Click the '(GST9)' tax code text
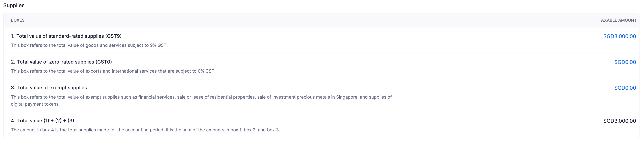Image resolution: width=644 pixels, height=144 pixels. pos(113,36)
